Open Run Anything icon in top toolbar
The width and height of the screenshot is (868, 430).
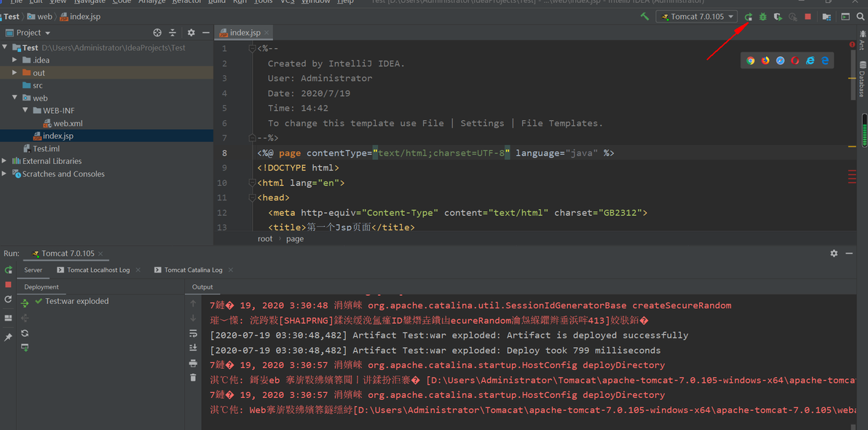845,17
